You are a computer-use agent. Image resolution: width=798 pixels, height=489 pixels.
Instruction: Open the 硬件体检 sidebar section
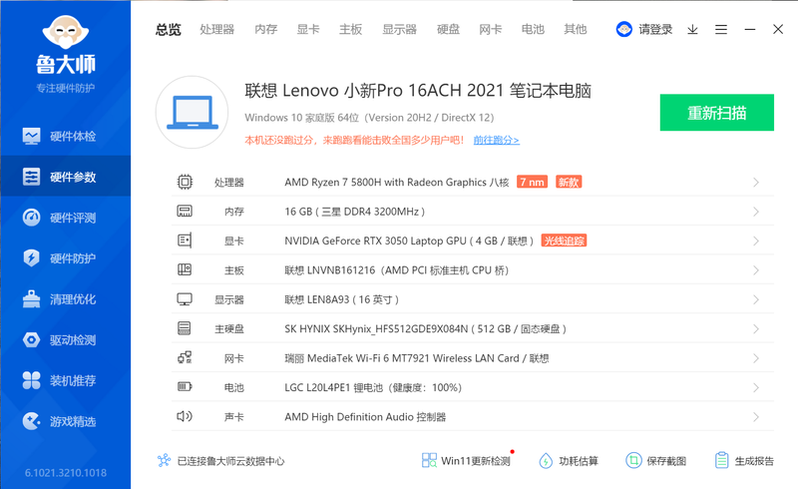tap(65, 136)
